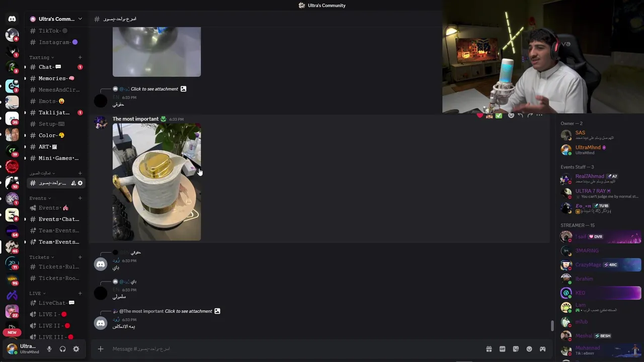Add the red heart quick reaction
The image size is (644, 362).
coord(480,116)
